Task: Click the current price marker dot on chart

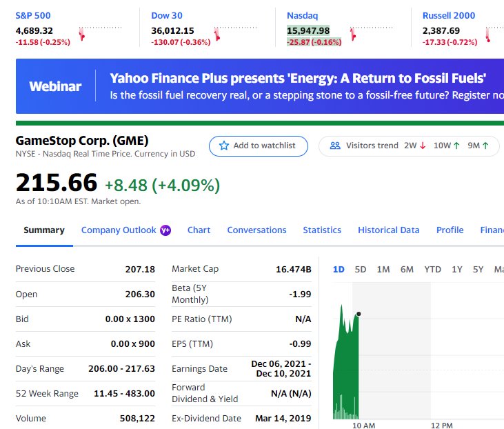Action: [359, 314]
